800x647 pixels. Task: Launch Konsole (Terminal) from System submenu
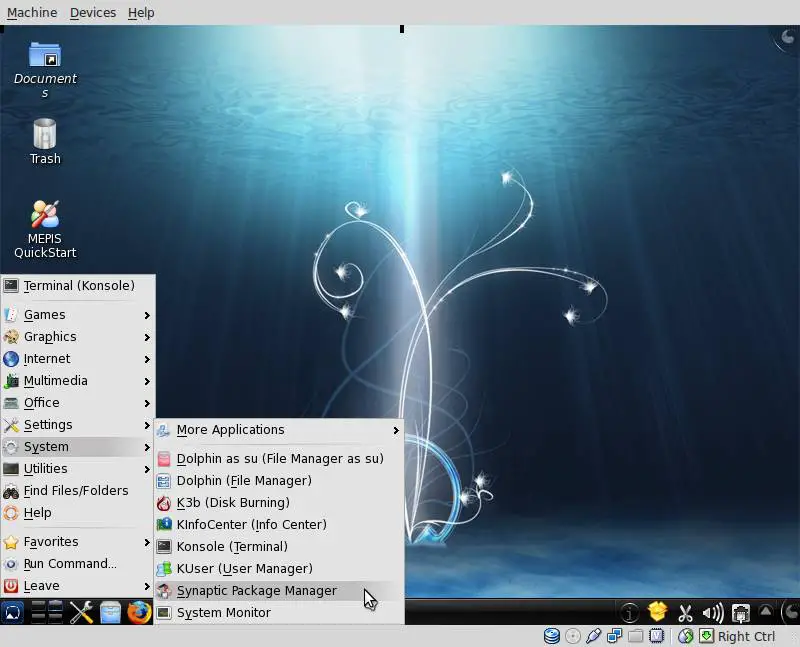click(x=279, y=546)
